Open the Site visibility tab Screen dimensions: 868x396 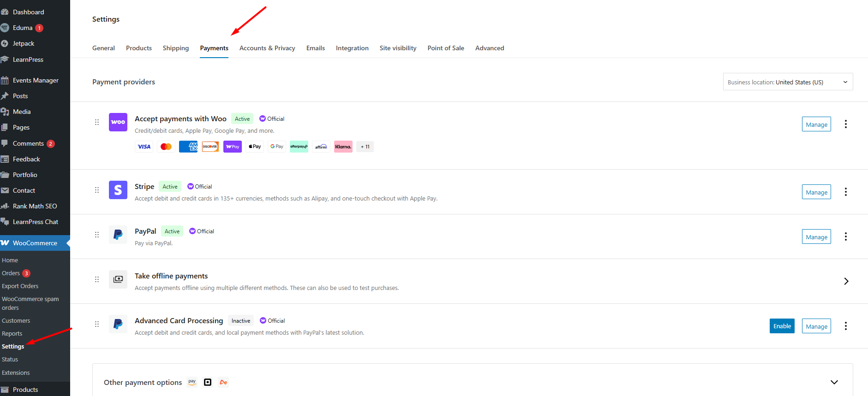pos(398,48)
